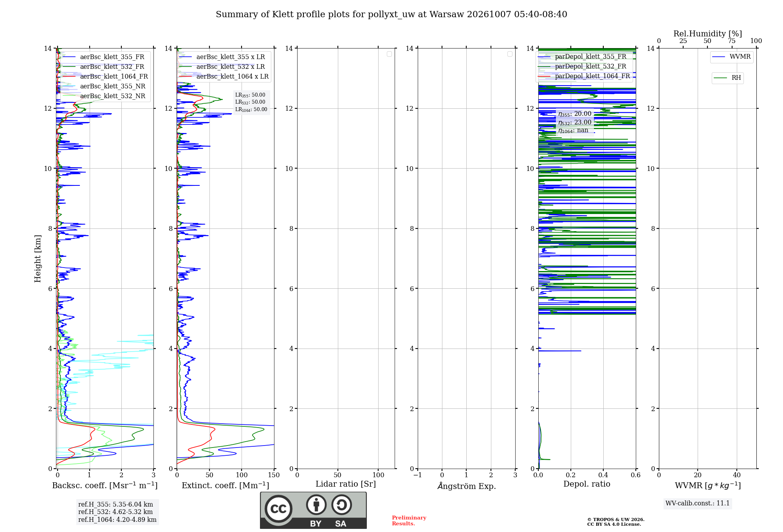Click the RH legend entry
The height and width of the screenshot is (532, 783).
(727, 78)
